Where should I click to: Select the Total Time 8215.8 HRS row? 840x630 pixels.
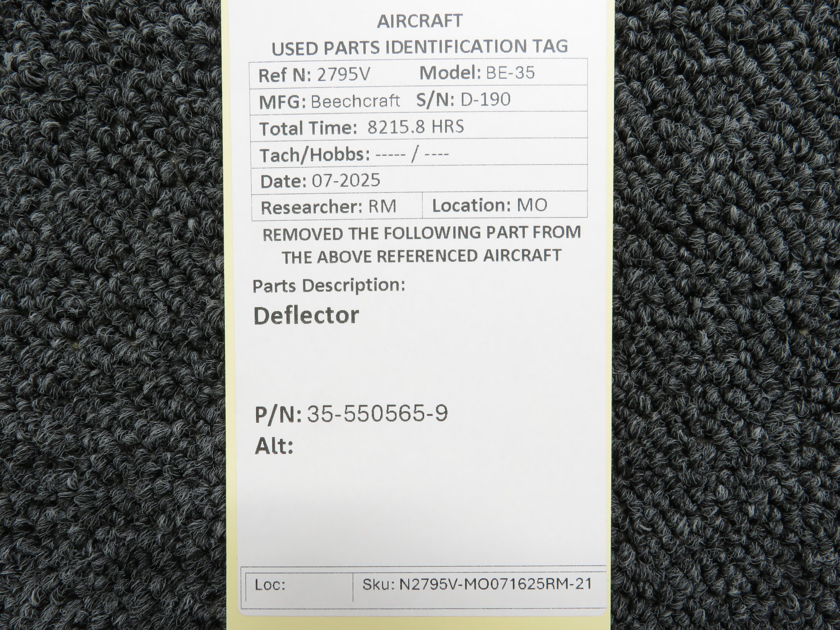click(361, 127)
